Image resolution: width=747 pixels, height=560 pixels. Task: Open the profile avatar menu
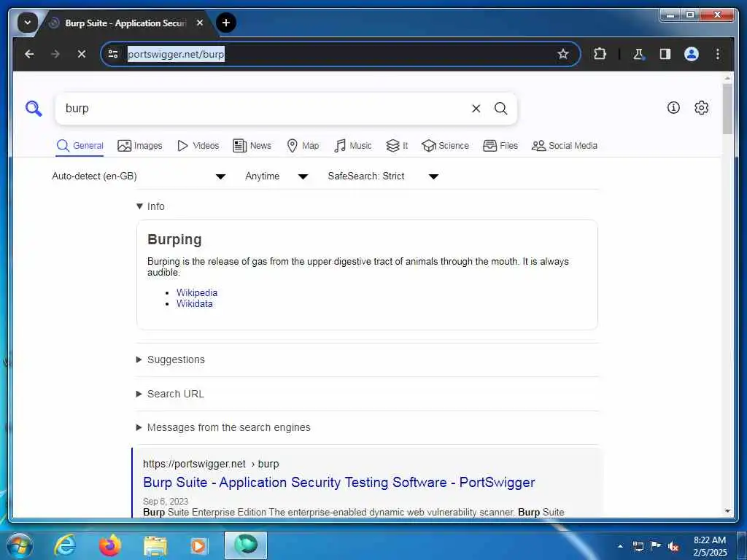(692, 54)
